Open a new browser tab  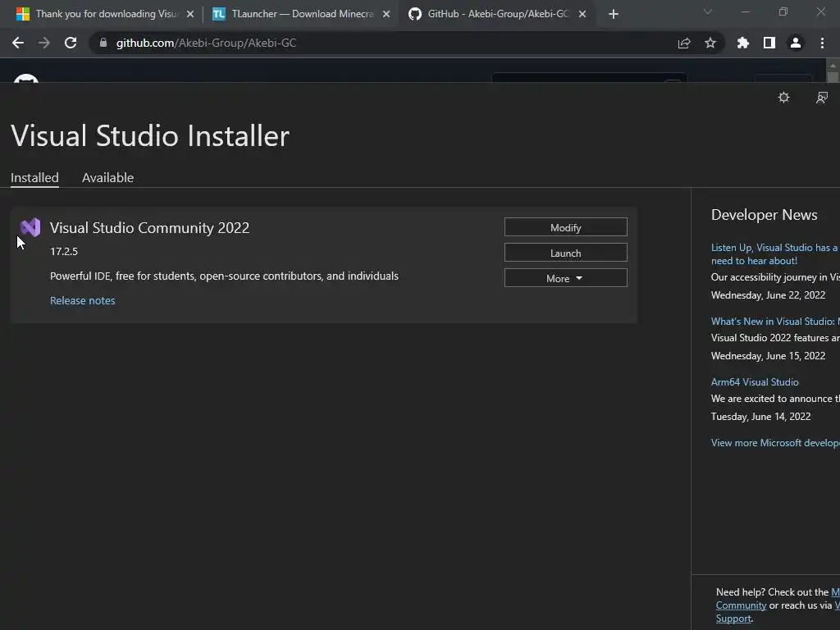614,14
